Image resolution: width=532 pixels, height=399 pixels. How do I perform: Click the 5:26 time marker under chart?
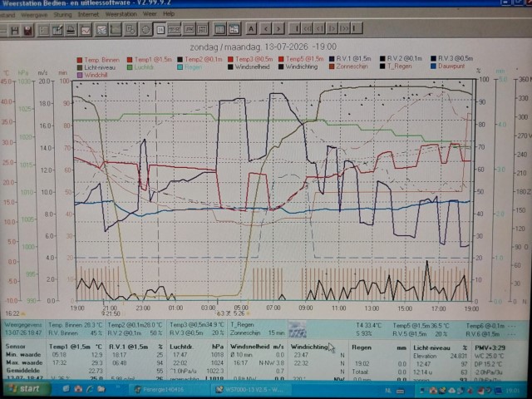239,314
